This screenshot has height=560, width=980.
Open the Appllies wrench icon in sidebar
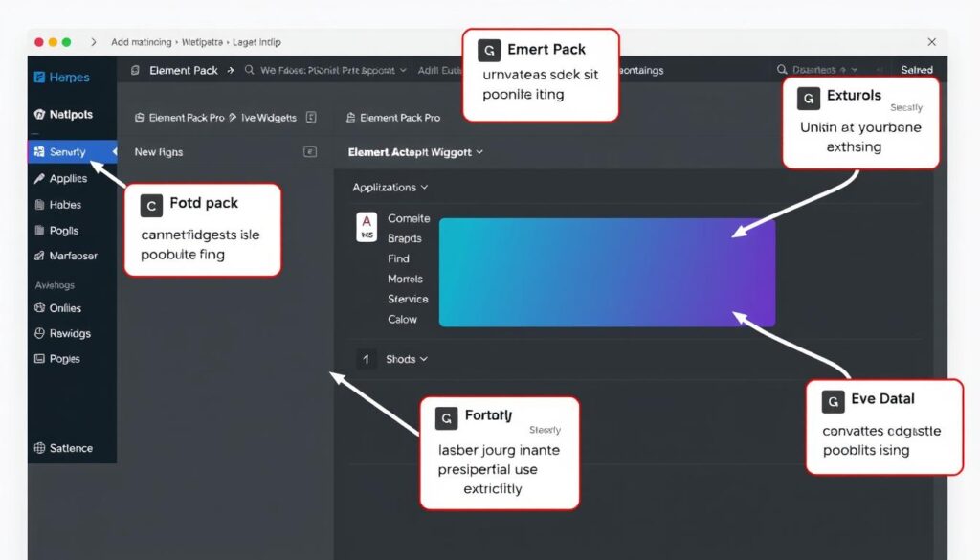tap(39, 179)
